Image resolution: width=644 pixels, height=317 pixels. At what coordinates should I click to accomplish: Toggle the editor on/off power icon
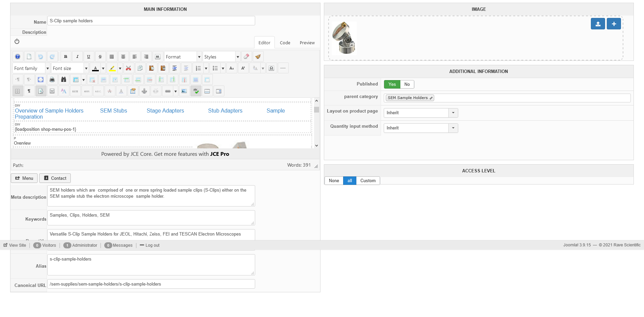17,41
